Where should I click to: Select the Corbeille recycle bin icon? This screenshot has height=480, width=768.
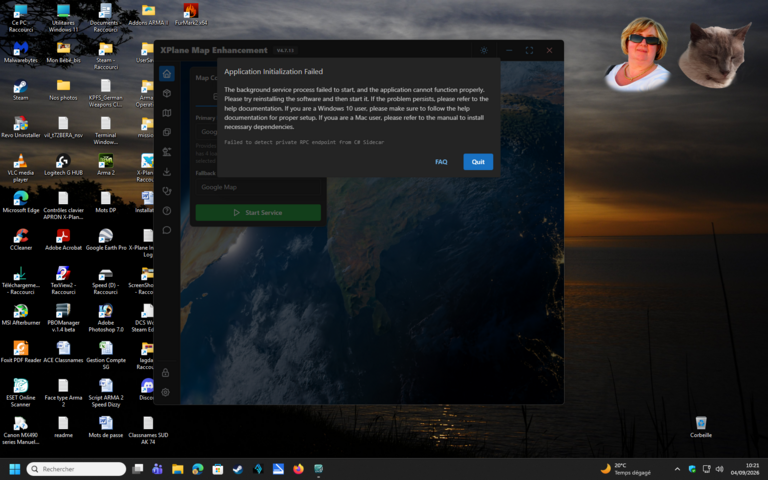(x=701, y=426)
